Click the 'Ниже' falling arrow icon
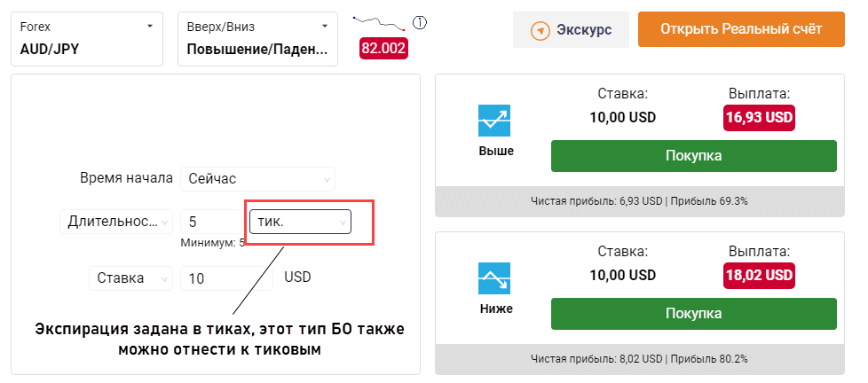Image resolution: width=868 pixels, height=383 pixels. [494, 277]
